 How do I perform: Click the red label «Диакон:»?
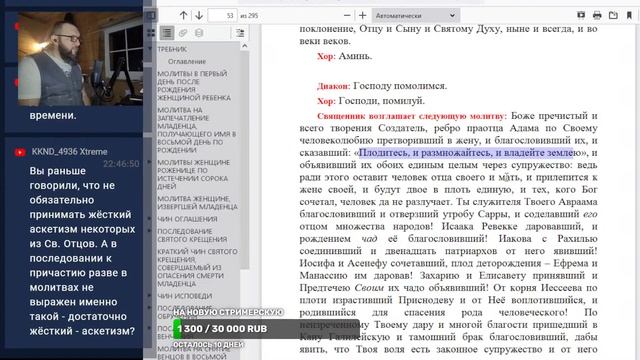point(333,86)
